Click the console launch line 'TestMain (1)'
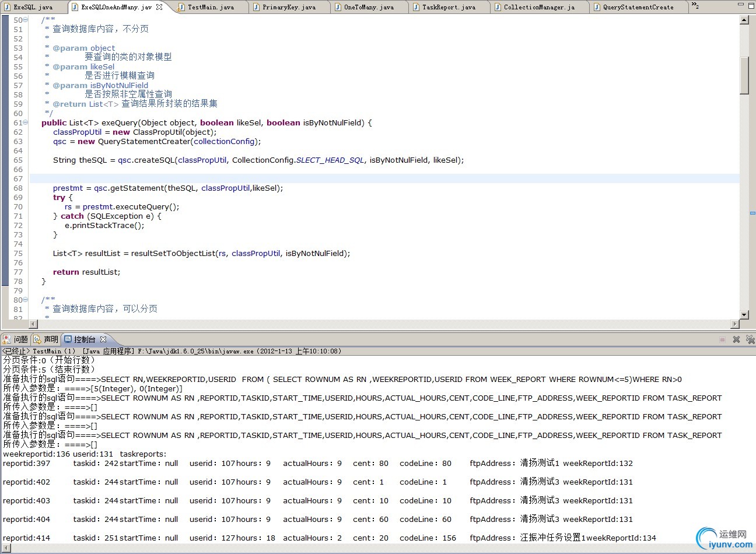756x554 pixels. [54, 351]
